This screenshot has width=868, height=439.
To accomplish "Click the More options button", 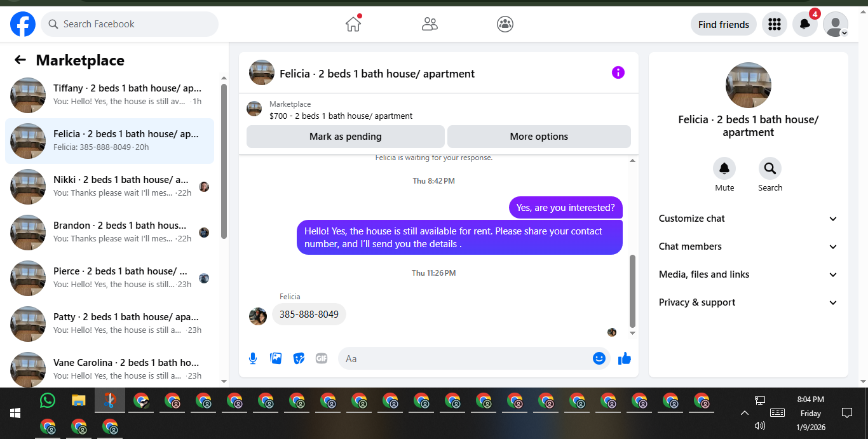I will click(539, 137).
